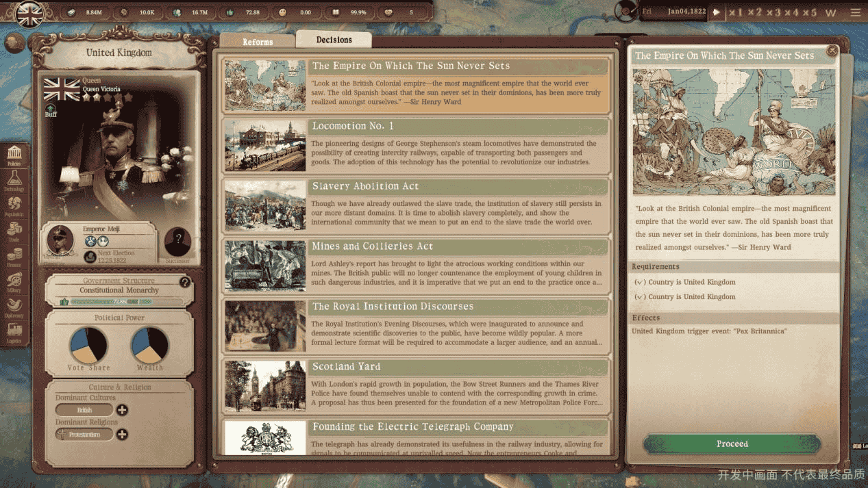Add a dominant culture with plus button
The height and width of the screenshot is (488, 868).
122,410
